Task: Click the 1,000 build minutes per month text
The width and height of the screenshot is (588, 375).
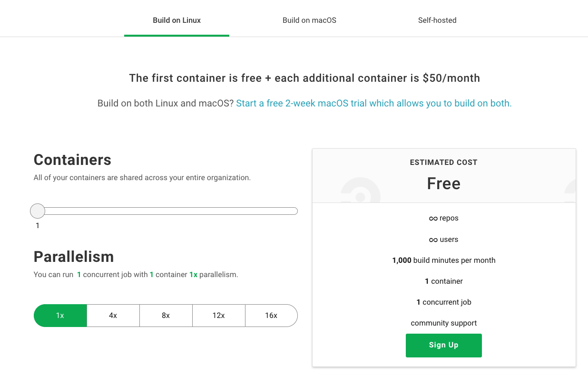Action: coord(443,260)
